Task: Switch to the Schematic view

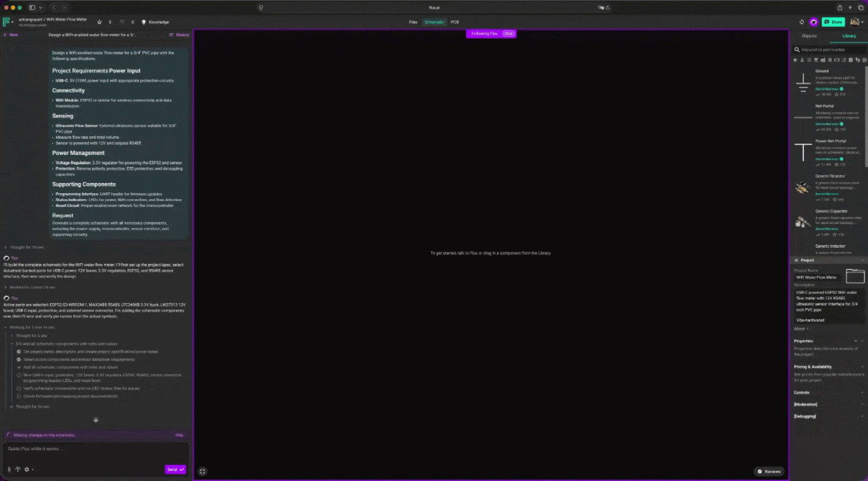Action: coord(435,22)
